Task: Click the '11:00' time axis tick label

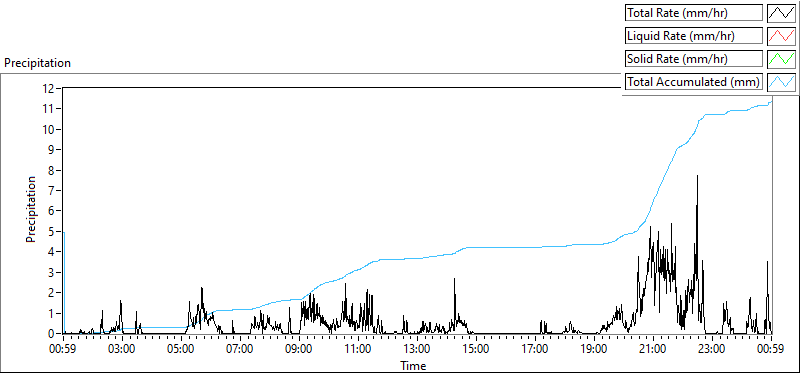Action: tap(358, 350)
